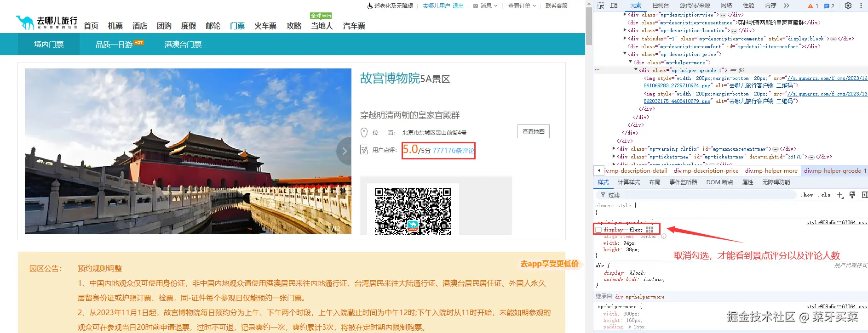
Task: Select breadcrumb div.mp-helper-more
Action: point(771,170)
